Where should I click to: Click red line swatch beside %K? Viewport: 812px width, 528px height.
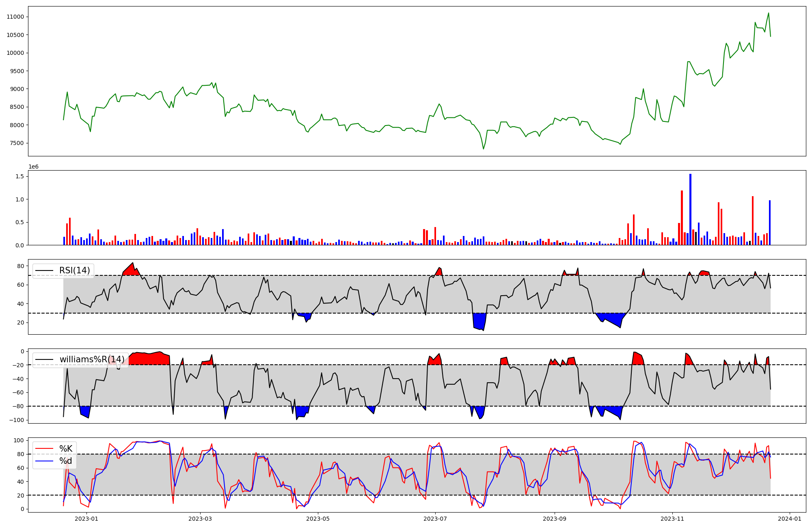click(x=45, y=449)
